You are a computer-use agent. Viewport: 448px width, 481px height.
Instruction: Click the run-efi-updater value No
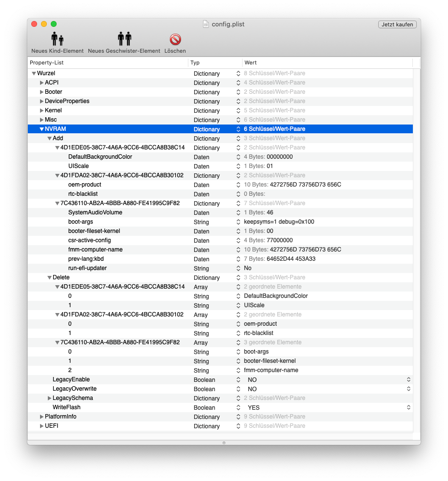[248, 269]
